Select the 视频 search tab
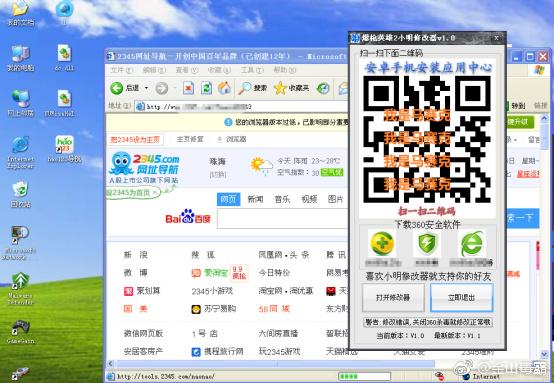This screenshot has width=554, height=383. pos(309,199)
